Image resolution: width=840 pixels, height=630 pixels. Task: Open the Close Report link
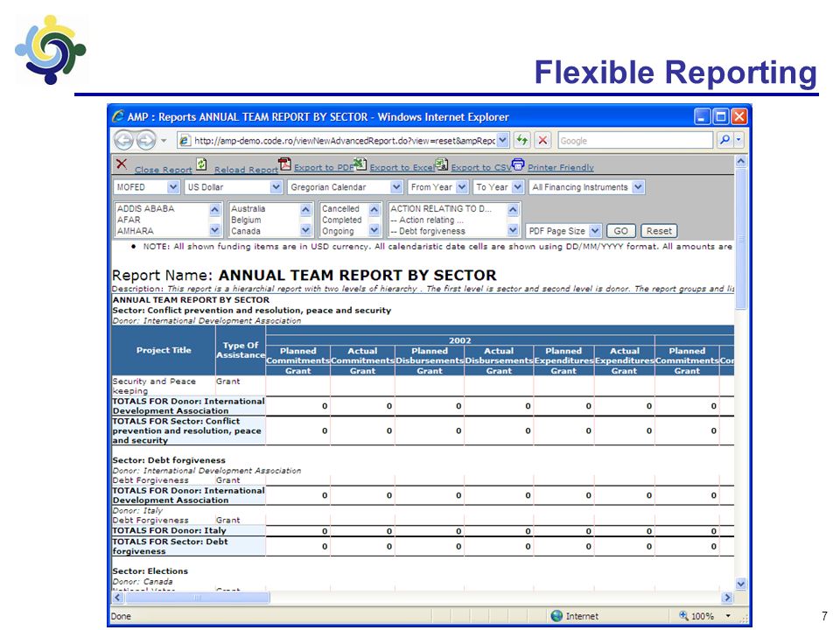pos(163,169)
